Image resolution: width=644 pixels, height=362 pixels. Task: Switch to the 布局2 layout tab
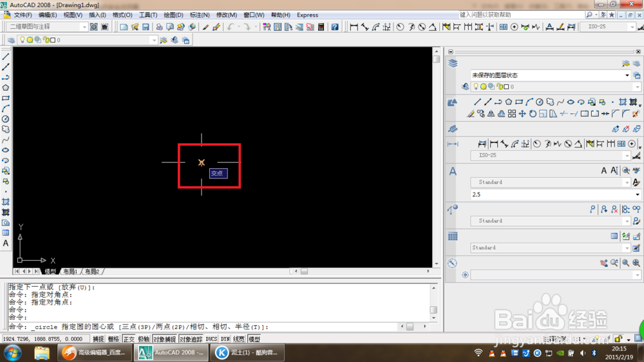click(x=92, y=272)
